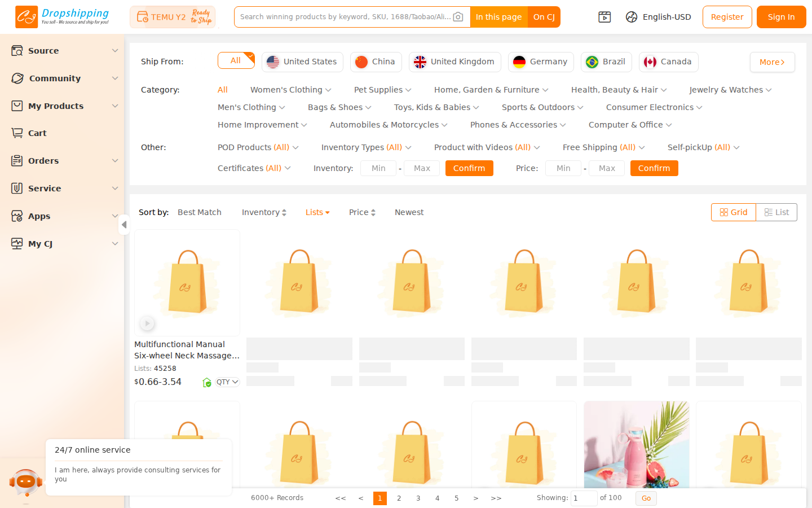
Task: Open the QTY dropdown on the first product
Action: [x=227, y=382]
